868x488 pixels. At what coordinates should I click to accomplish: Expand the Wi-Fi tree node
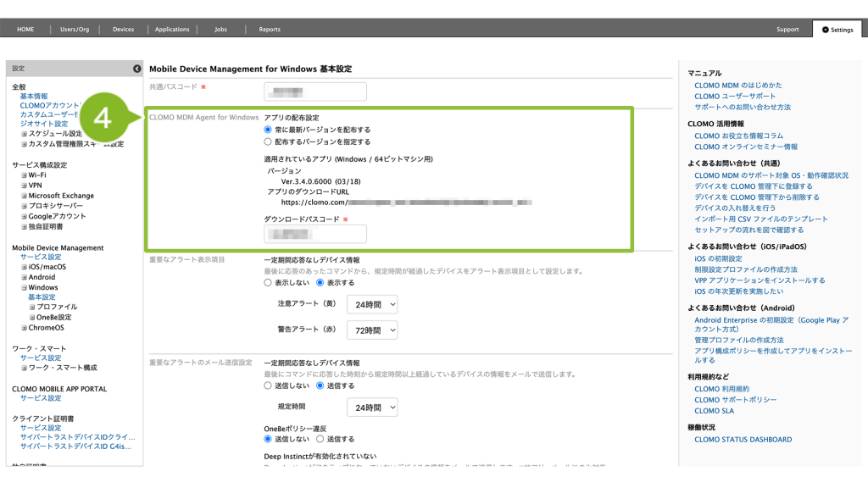coord(24,175)
